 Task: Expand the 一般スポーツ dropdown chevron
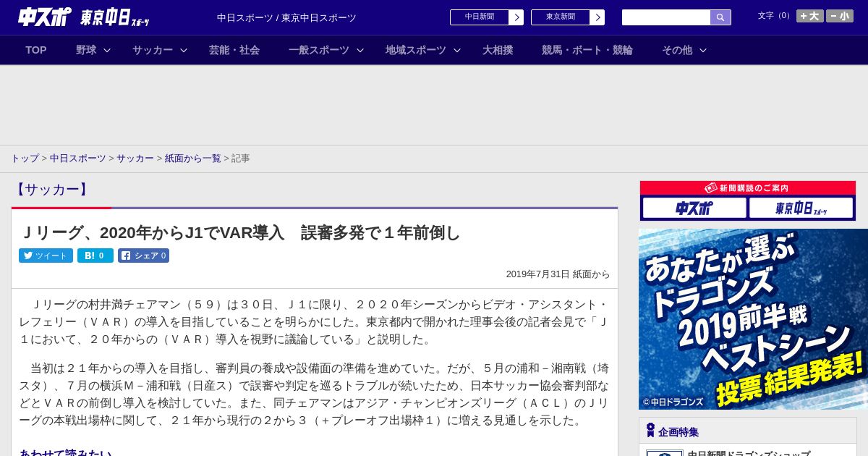[x=360, y=50]
